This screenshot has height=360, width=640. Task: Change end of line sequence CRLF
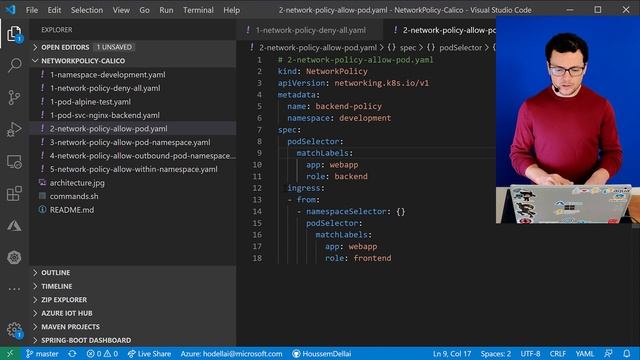(x=558, y=353)
